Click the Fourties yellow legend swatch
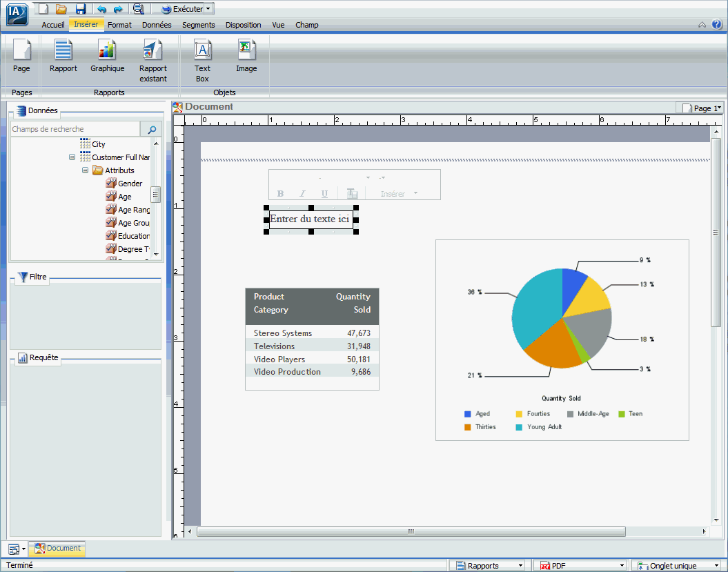Image resolution: width=728 pixels, height=572 pixels. coord(519,414)
